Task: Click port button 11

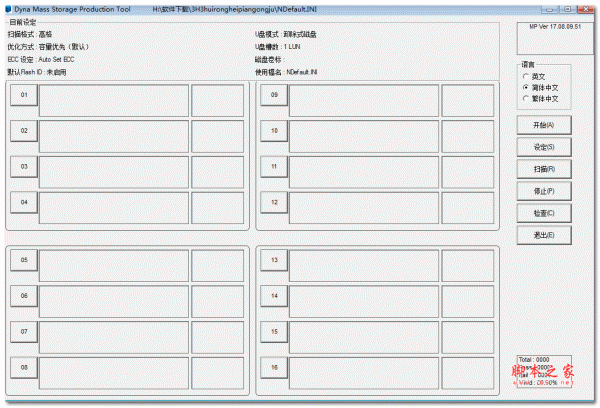Action: tap(274, 166)
